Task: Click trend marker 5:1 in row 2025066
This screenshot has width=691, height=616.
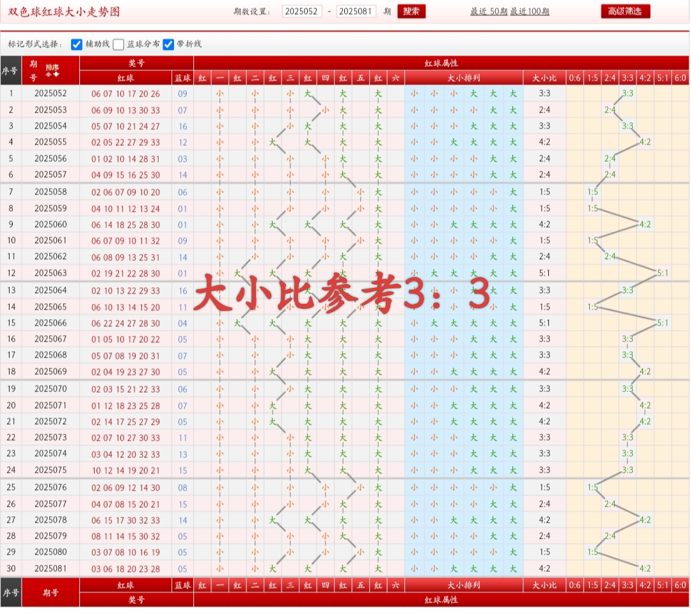Action: tap(662, 323)
